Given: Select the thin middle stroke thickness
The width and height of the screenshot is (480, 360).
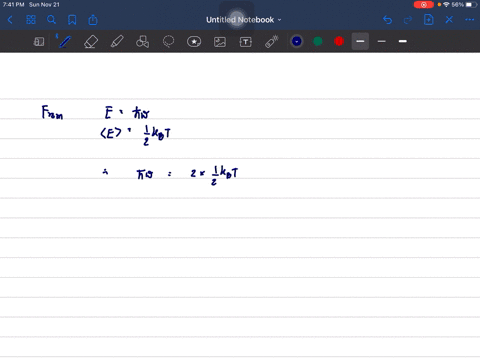Looking at the screenshot, I should point(382,41).
